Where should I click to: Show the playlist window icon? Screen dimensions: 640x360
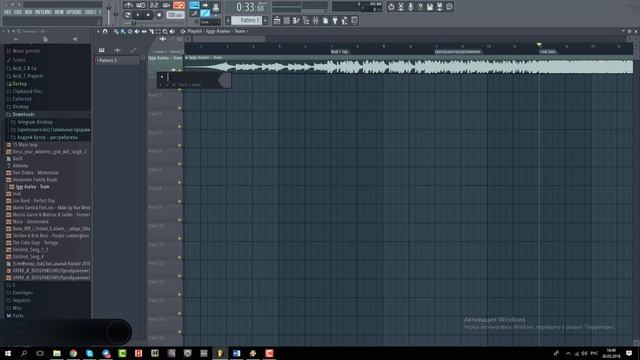[277, 20]
